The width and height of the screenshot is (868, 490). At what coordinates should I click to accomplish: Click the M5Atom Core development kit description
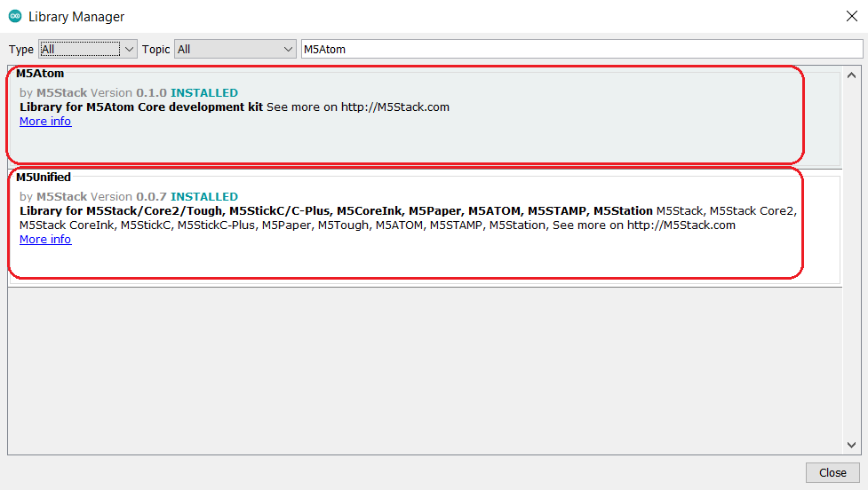pyautogui.click(x=142, y=107)
